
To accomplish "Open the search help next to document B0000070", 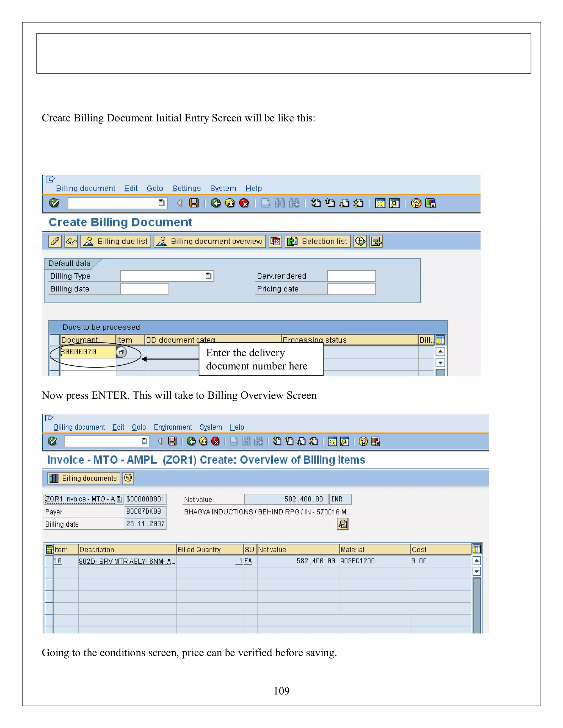I will (x=122, y=352).
